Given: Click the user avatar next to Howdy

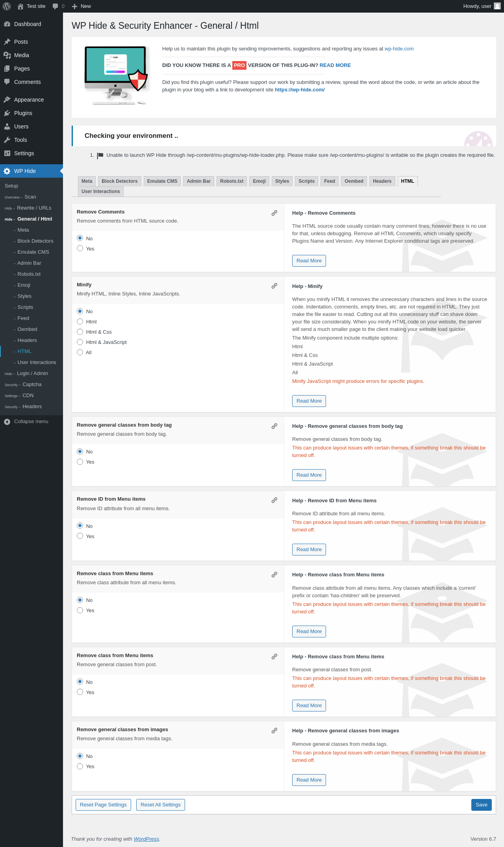Looking at the screenshot, I should tap(497, 6).
